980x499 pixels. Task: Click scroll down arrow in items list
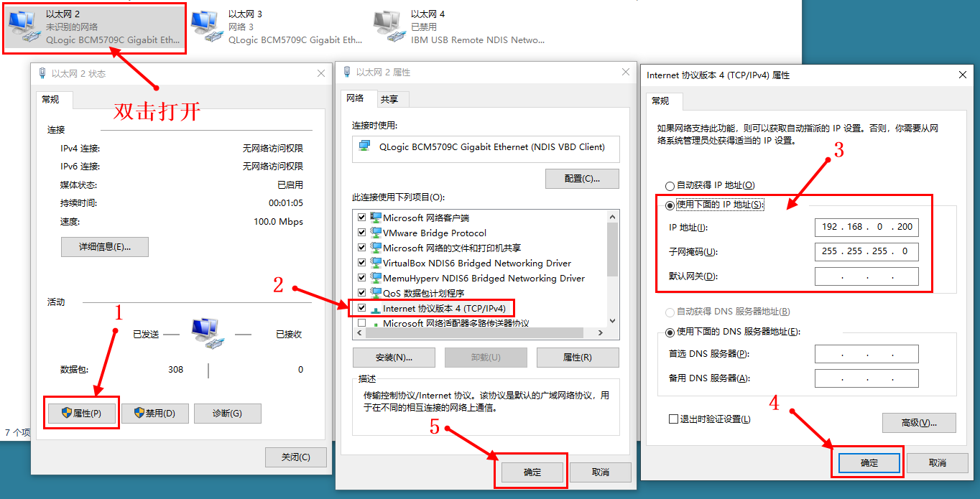[x=612, y=321]
